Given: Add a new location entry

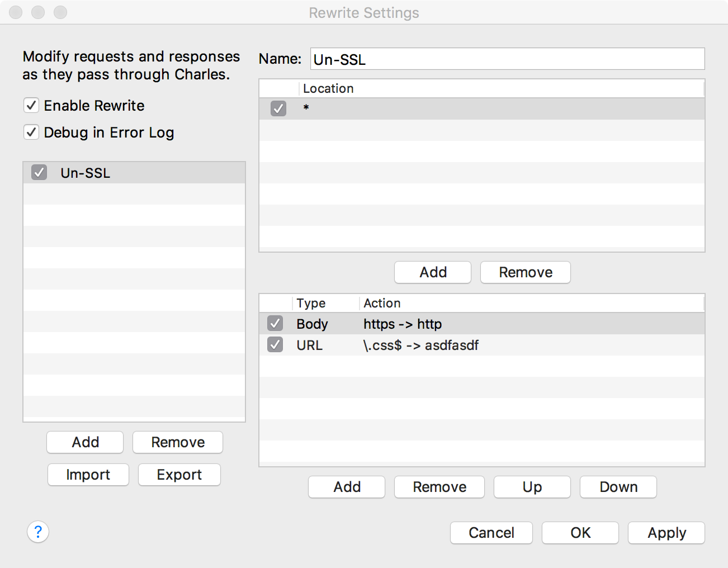Looking at the screenshot, I should point(432,272).
